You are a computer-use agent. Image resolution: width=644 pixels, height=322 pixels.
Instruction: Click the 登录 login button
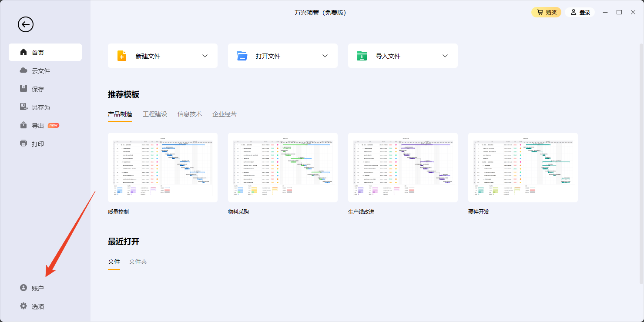pos(580,12)
